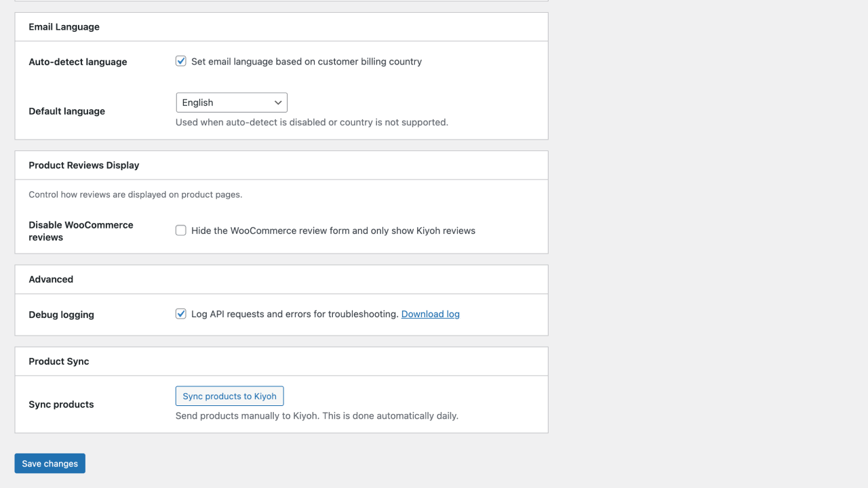Viewport: 868px width, 488px height.
Task: Click the Auto-detect language label
Action: [77, 62]
